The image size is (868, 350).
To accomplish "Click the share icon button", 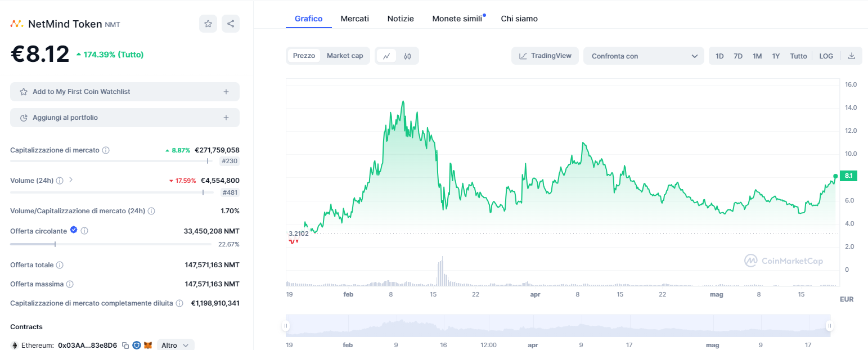I will [x=231, y=24].
